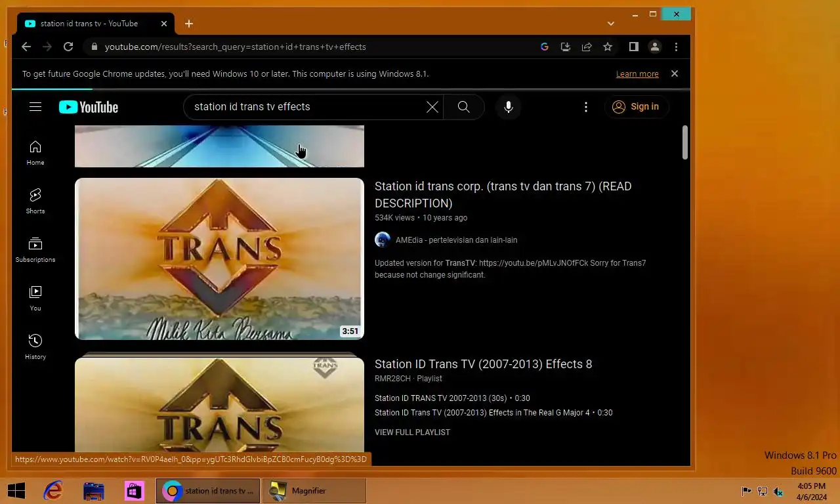Open a new Chrome tab
This screenshot has height=504, width=840.
[189, 24]
